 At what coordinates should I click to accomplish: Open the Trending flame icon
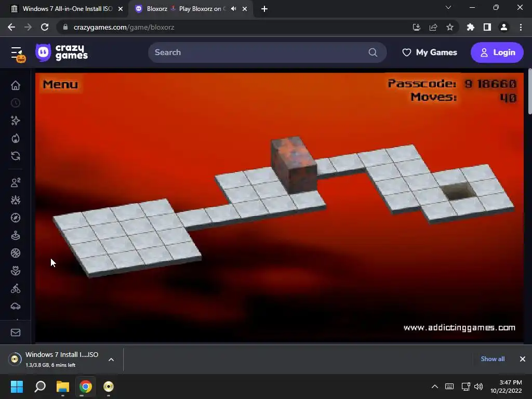(16, 138)
